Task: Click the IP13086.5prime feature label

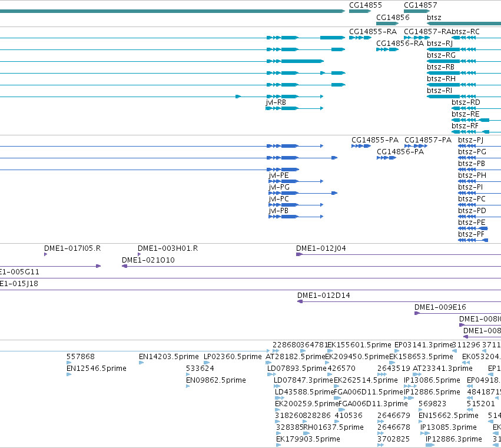Action: click(x=432, y=380)
